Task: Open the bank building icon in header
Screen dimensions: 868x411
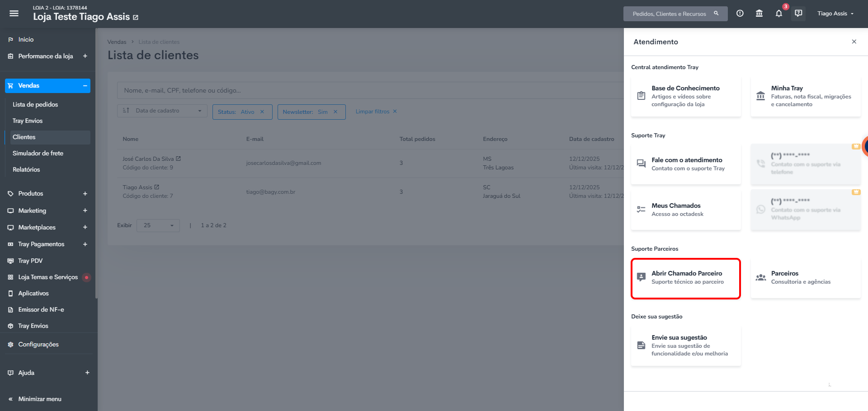Action: coord(759,14)
